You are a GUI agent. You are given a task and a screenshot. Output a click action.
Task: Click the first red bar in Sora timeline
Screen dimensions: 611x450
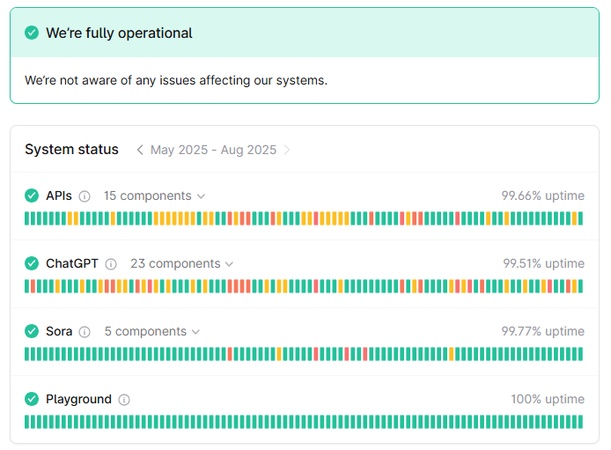click(230, 354)
